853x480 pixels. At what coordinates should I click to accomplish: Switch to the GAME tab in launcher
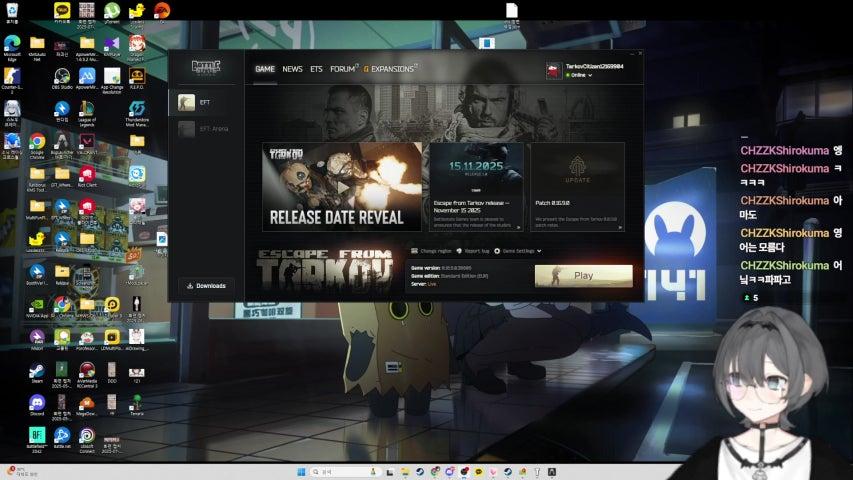[x=265, y=69]
